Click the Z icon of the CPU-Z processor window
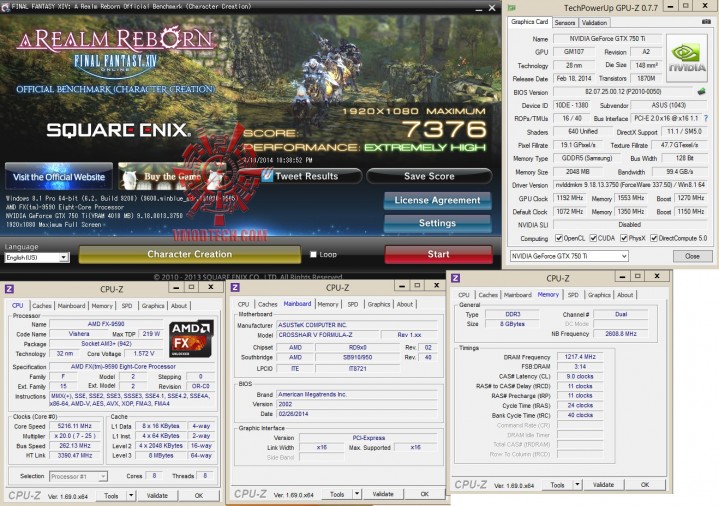 tap(9, 289)
